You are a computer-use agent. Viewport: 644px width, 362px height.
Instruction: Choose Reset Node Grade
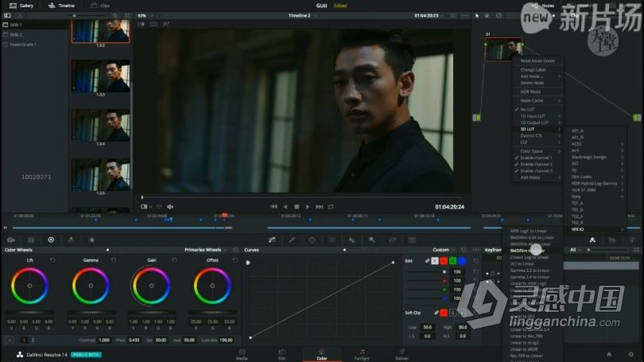pos(537,60)
